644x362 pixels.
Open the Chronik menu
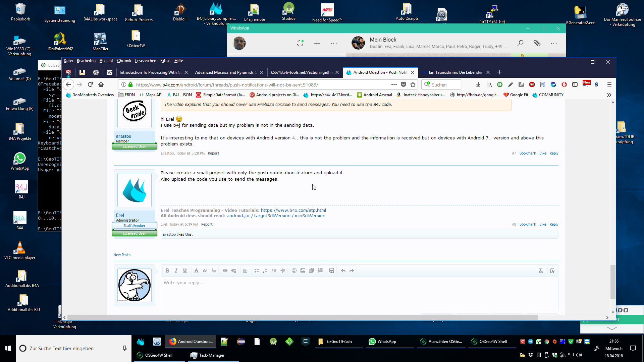pos(124,61)
